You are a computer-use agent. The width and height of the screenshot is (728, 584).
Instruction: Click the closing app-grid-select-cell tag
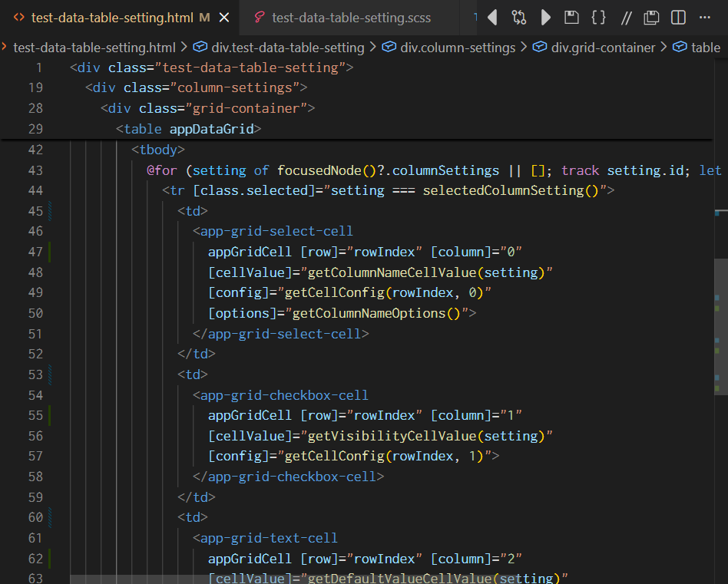click(280, 334)
